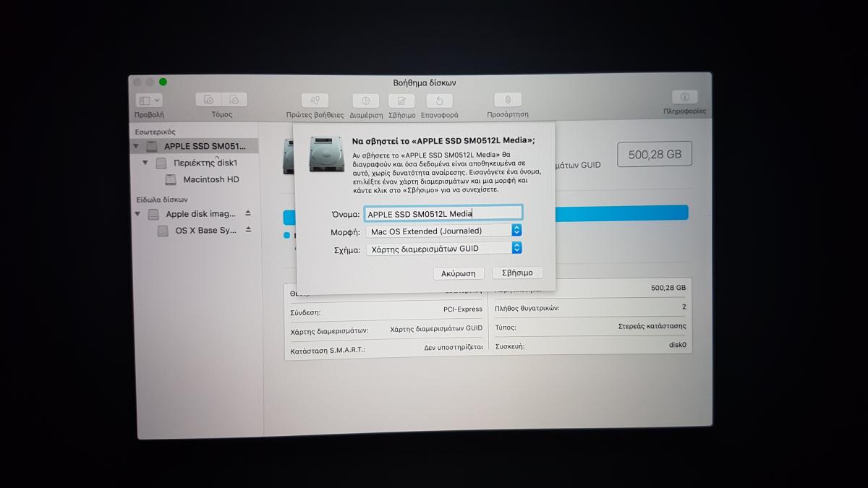Viewport: 868px width, 488px height.
Task: Open the Σχήμα scheme dropdown
Action: [x=443, y=248]
